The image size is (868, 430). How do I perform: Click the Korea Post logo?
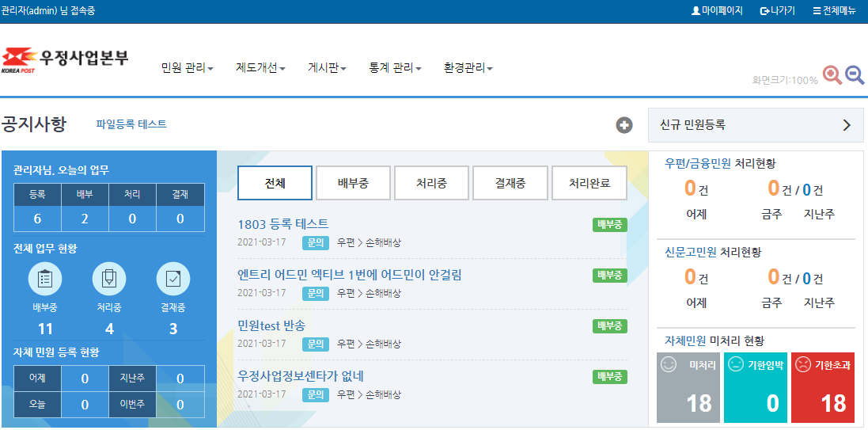tap(65, 60)
